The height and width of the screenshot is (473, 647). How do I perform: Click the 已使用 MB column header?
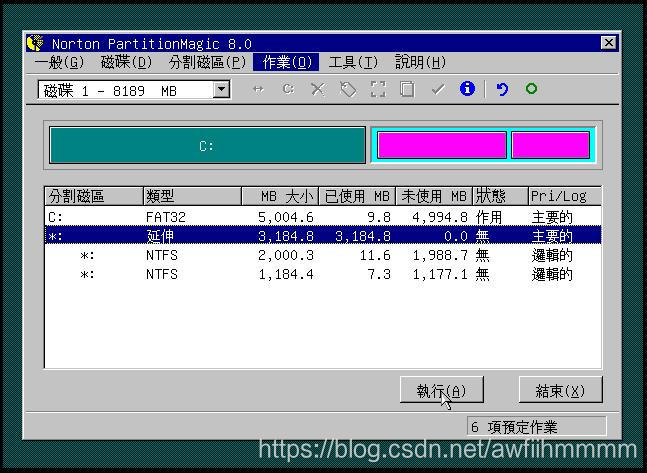[x=357, y=196]
